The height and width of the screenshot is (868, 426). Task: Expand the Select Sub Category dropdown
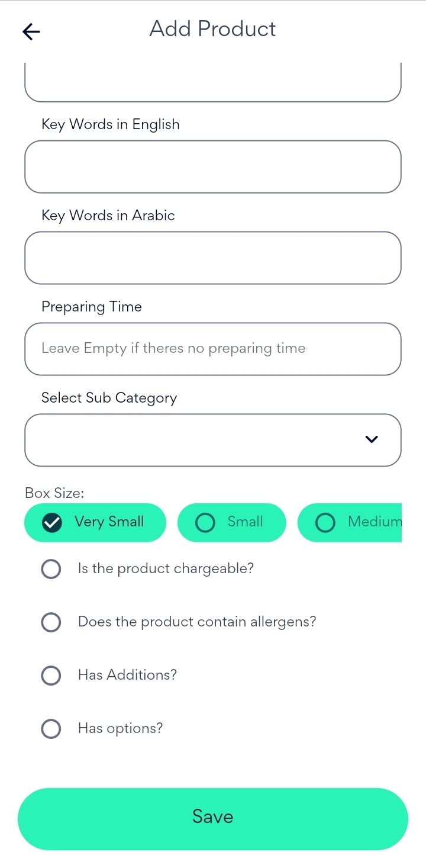(x=213, y=440)
